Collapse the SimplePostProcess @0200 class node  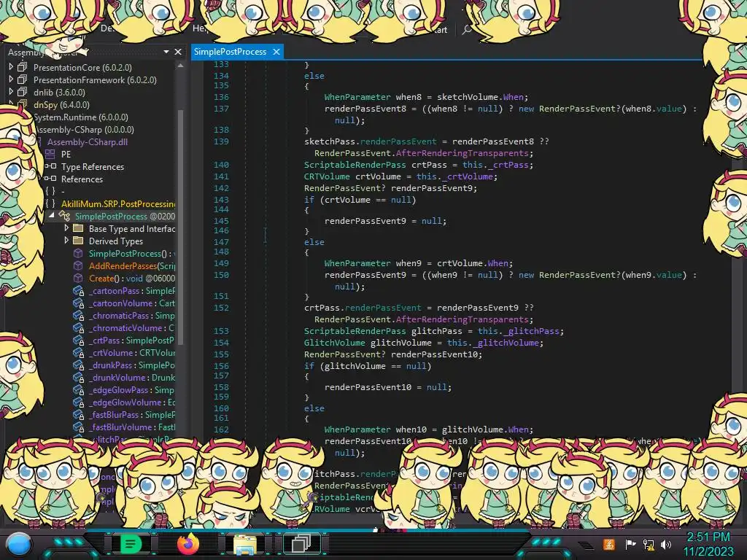[x=52, y=216]
